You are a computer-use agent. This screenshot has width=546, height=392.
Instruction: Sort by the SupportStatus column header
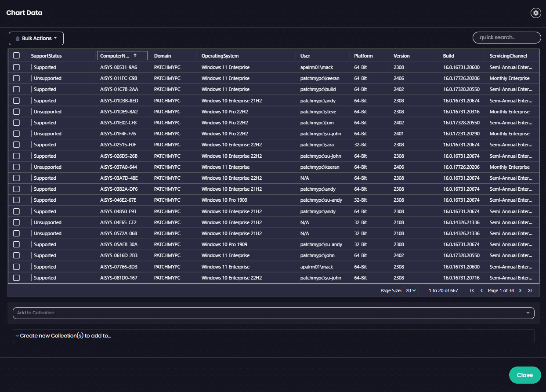46,56
